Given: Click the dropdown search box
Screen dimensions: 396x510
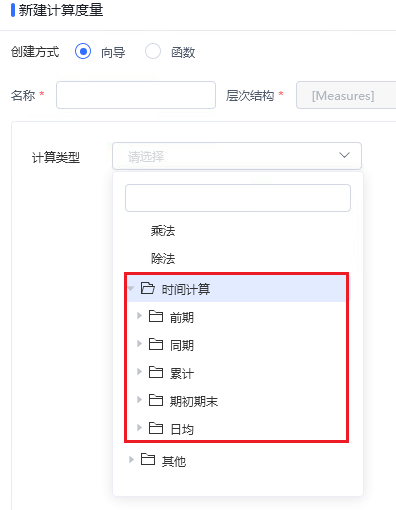Looking at the screenshot, I should (x=238, y=198).
